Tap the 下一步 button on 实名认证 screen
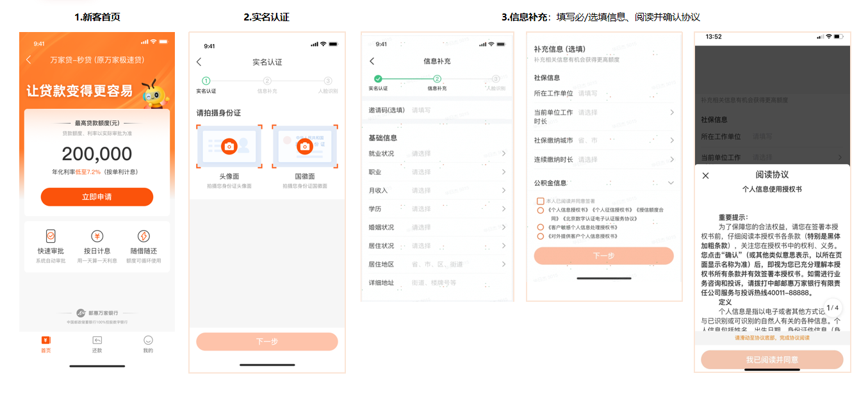 (266, 342)
